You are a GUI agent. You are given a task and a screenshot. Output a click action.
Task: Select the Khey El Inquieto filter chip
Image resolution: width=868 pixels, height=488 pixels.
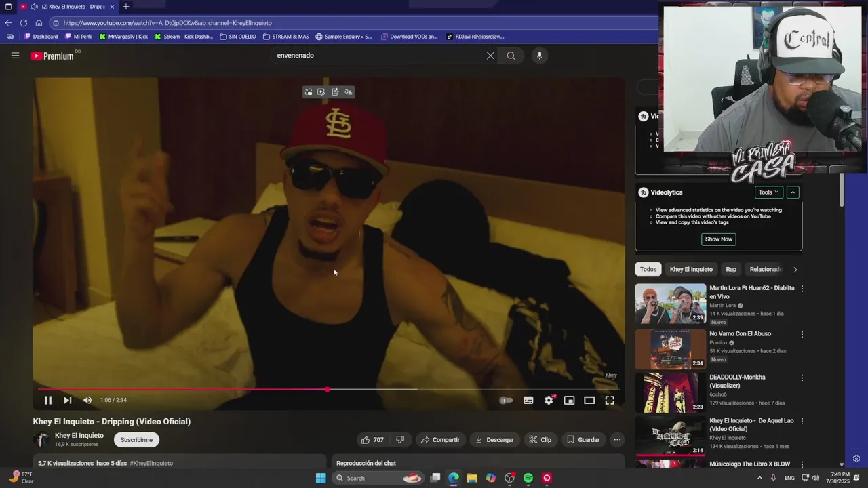(691, 269)
